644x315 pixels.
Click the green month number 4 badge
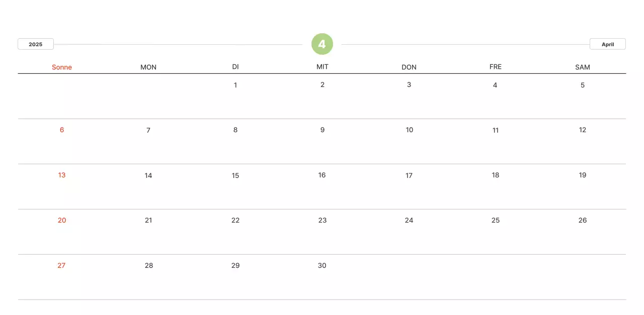coord(322,44)
